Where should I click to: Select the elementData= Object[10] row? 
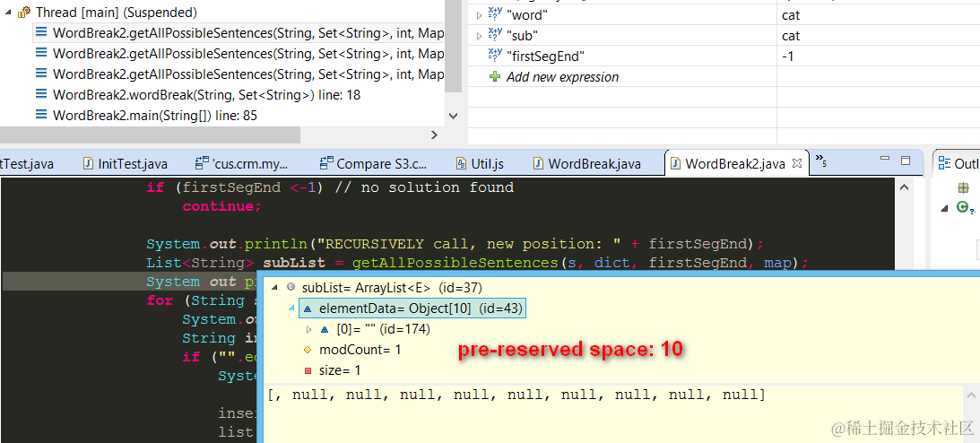tap(413, 308)
